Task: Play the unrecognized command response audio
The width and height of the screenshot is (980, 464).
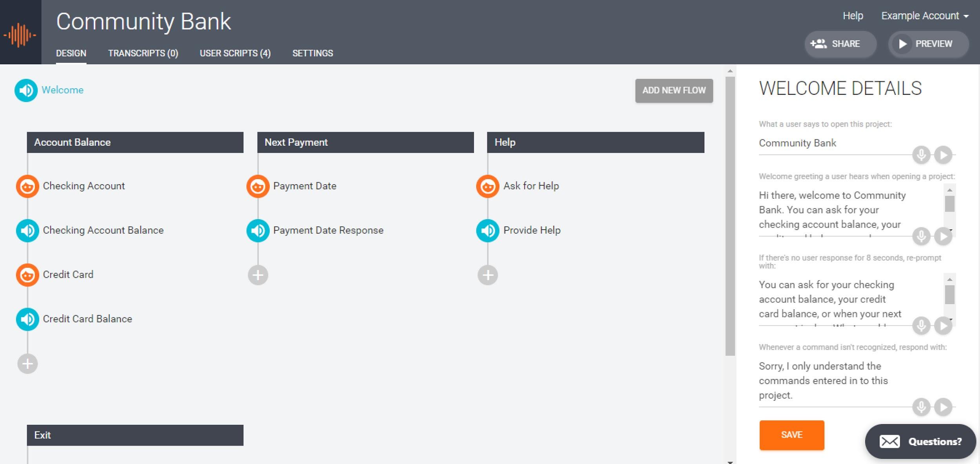Action: pyautogui.click(x=943, y=407)
